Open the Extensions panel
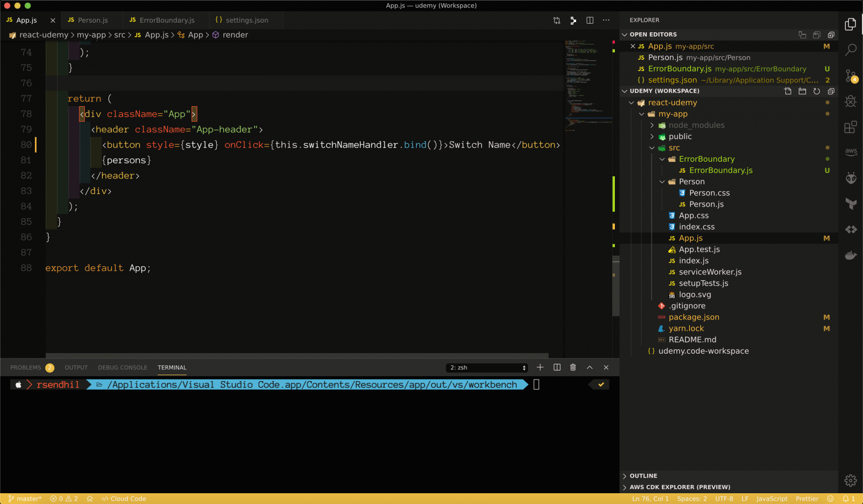Screen dimensions: 863x504 [x=851, y=127]
